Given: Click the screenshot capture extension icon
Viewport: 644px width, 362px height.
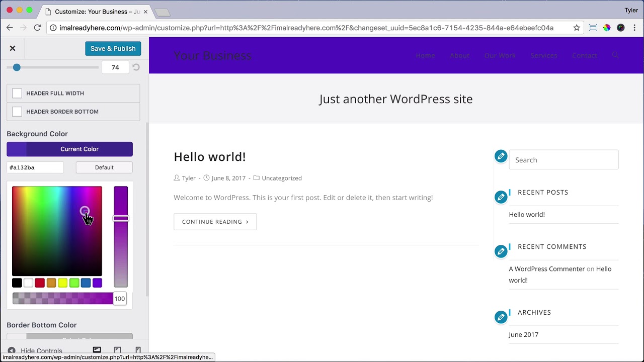Looking at the screenshot, I should click(593, 28).
